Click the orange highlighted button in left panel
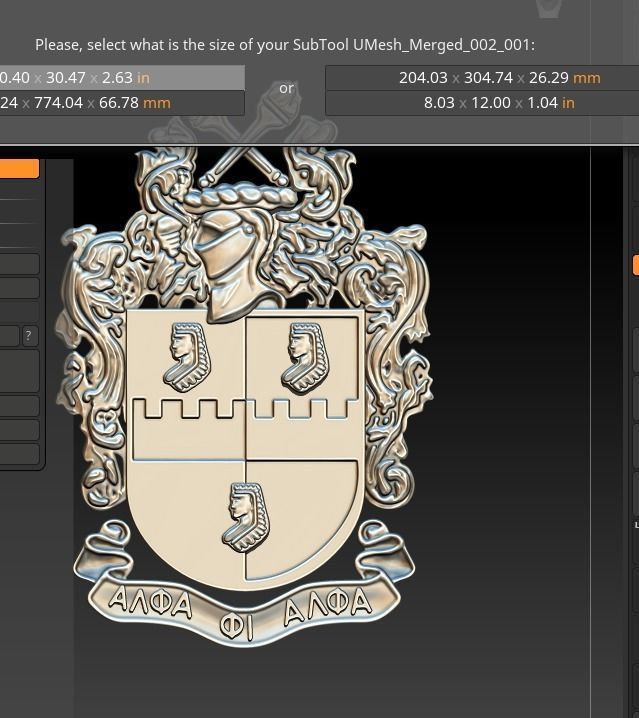Screen dimensions: 639x718 (19, 168)
